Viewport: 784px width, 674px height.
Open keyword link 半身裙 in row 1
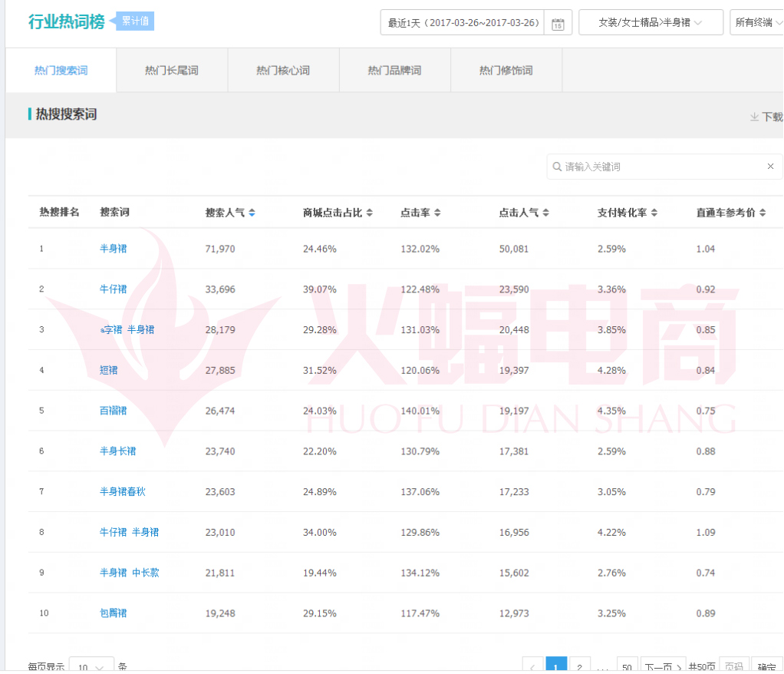click(x=113, y=249)
